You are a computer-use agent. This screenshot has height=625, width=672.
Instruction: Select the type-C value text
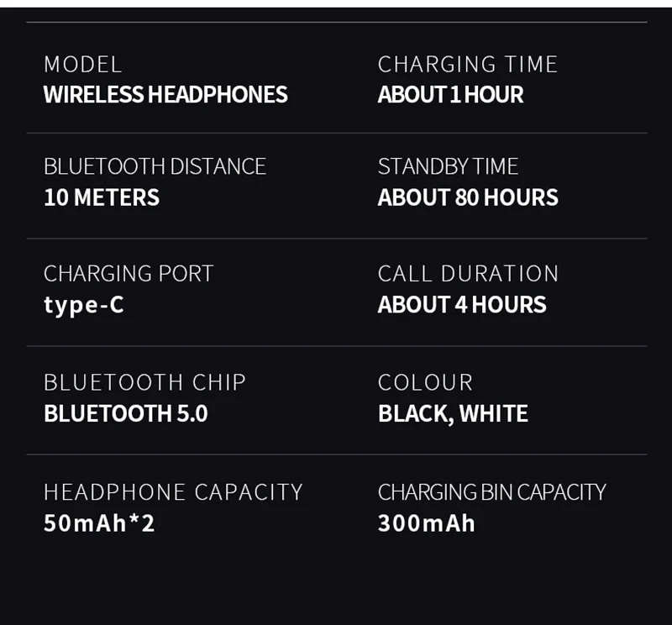84,306
